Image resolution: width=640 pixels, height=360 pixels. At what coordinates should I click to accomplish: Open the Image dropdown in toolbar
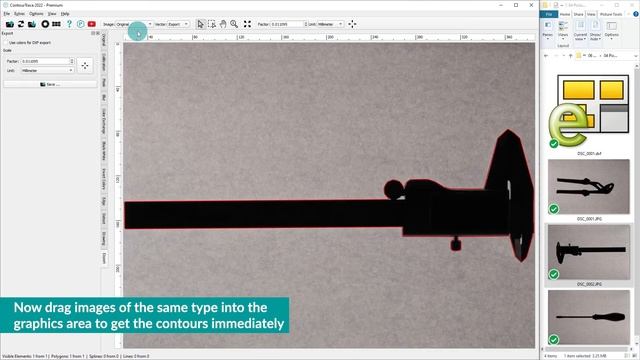click(134, 24)
